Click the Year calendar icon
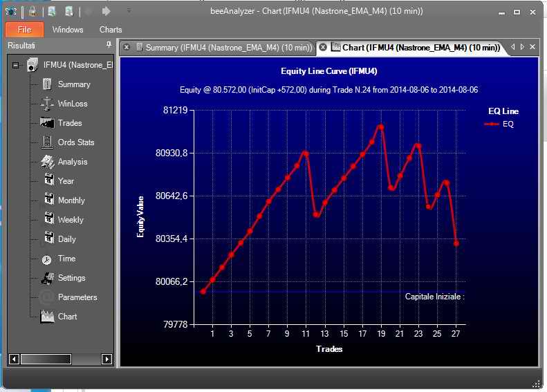 coord(49,180)
